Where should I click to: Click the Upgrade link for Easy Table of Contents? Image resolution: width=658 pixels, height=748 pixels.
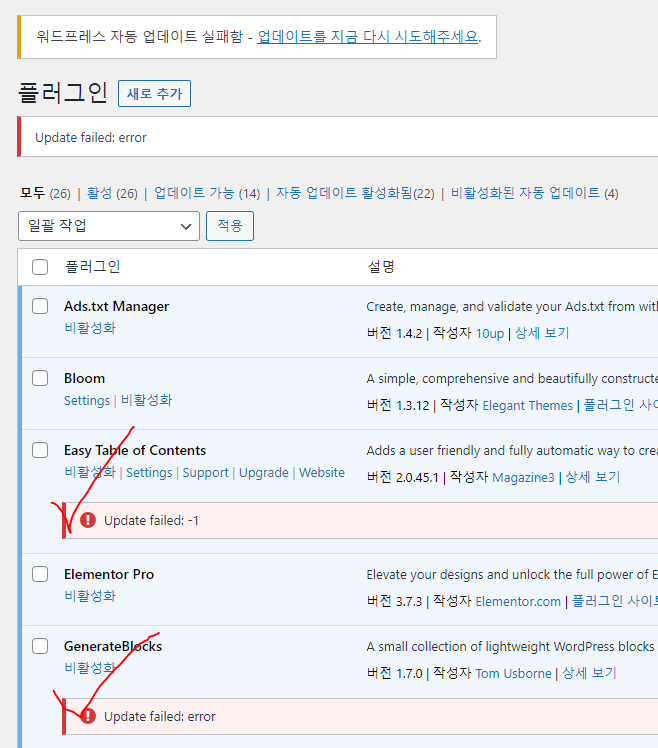click(264, 473)
